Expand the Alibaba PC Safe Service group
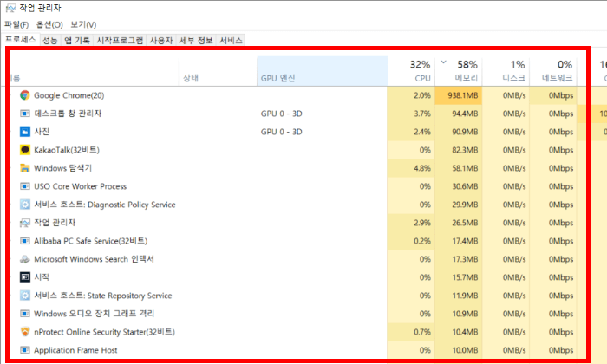 10,241
